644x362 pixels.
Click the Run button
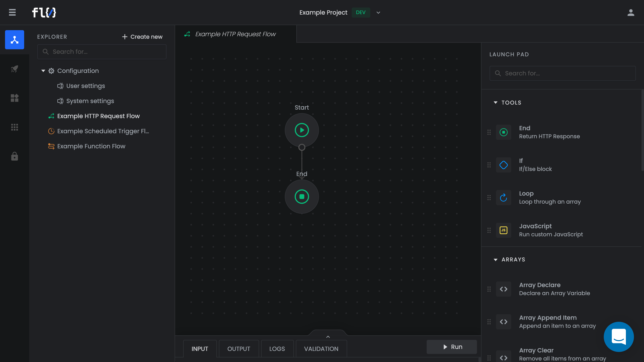[452, 347]
